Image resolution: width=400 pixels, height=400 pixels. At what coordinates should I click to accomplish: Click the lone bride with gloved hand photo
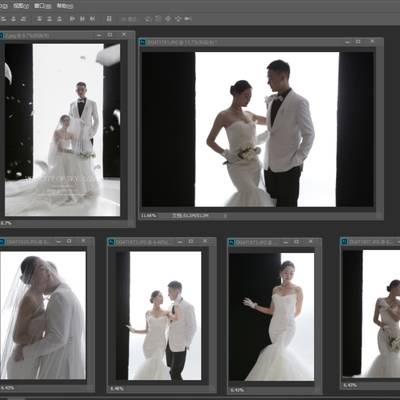(272, 317)
